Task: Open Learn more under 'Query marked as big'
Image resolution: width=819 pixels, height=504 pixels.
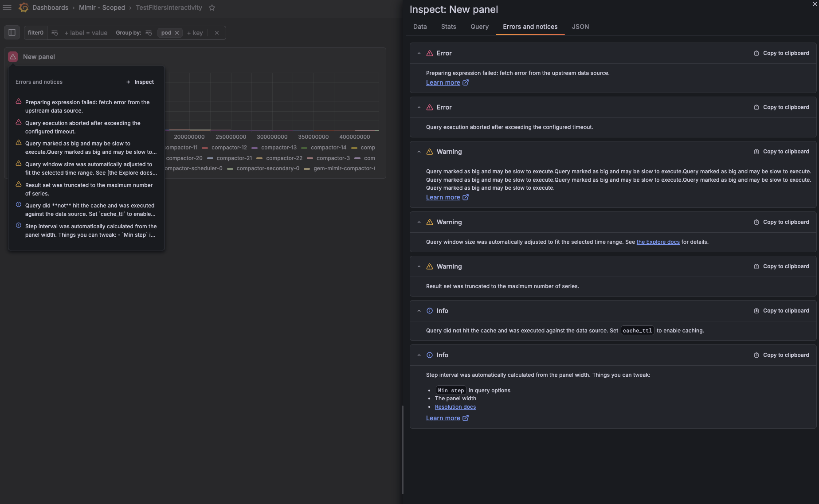Action: click(447, 197)
